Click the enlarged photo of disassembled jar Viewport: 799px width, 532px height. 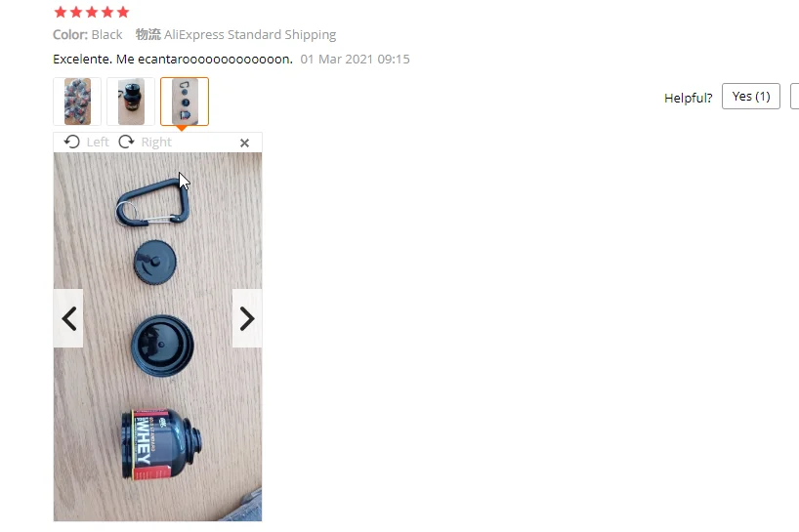(157, 337)
